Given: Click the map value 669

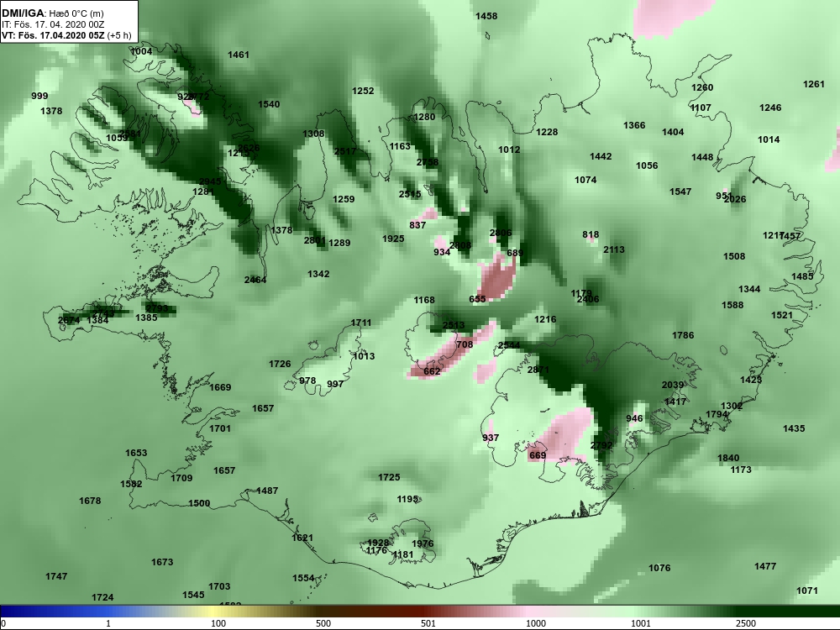Looking at the screenshot, I should (538, 456).
